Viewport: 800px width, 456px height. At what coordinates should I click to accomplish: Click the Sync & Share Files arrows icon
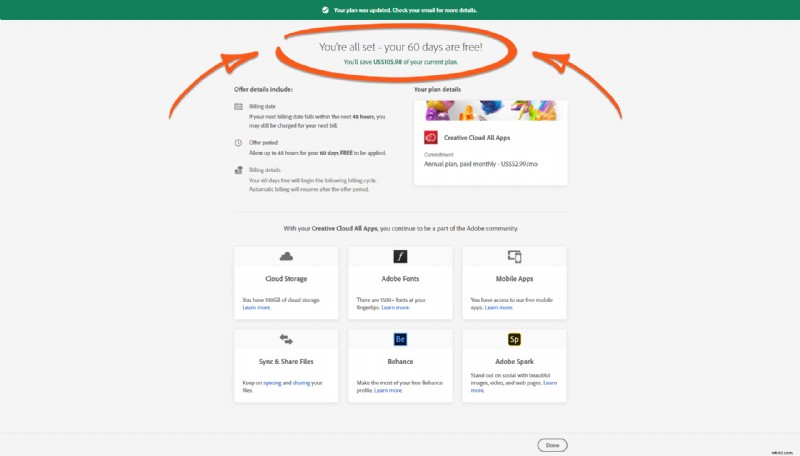(286, 339)
